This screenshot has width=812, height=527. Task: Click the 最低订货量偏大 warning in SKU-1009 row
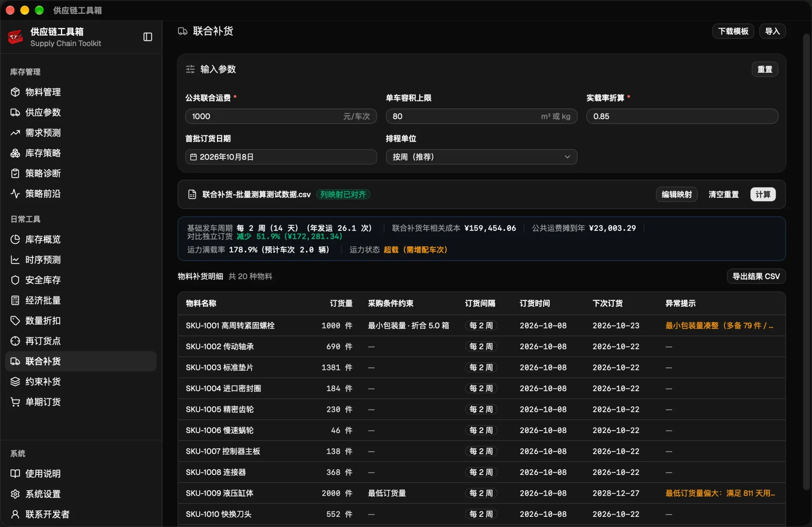(x=720, y=493)
